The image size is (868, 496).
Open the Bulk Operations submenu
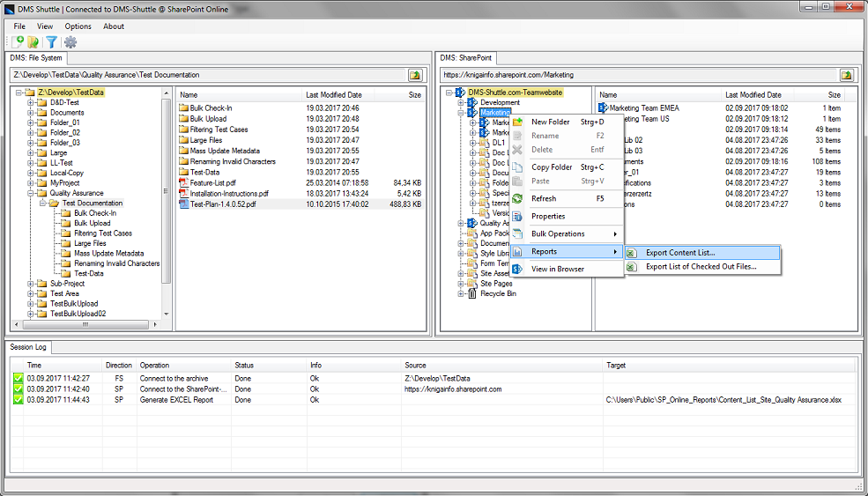point(567,234)
